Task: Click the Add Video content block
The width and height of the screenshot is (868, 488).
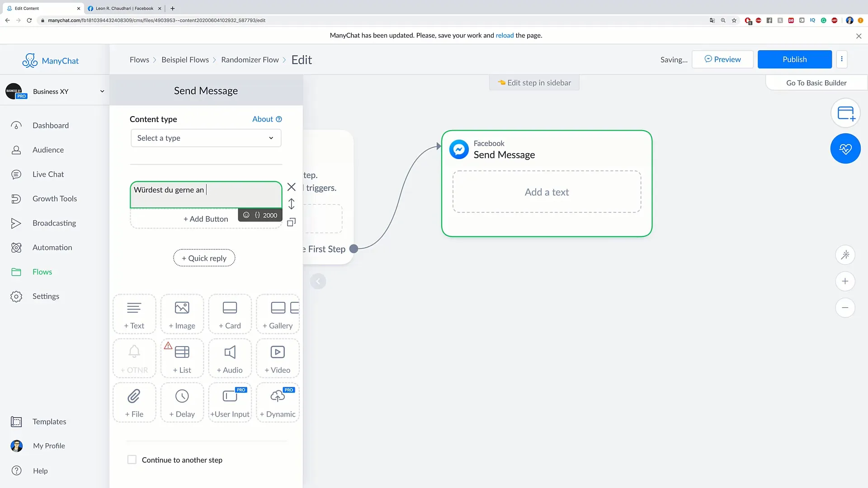Action: pyautogui.click(x=277, y=357)
